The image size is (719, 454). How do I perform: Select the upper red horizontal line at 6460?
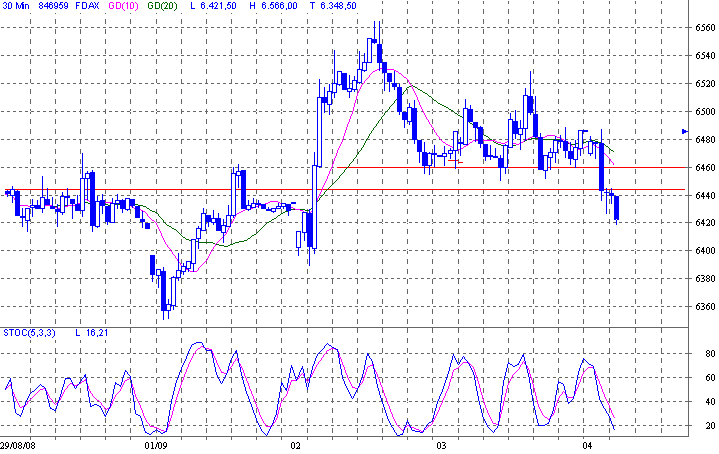511,167
